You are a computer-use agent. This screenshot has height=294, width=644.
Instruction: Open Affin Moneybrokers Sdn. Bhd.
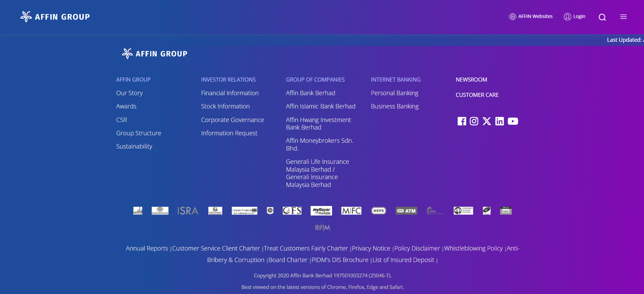[x=320, y=144]
